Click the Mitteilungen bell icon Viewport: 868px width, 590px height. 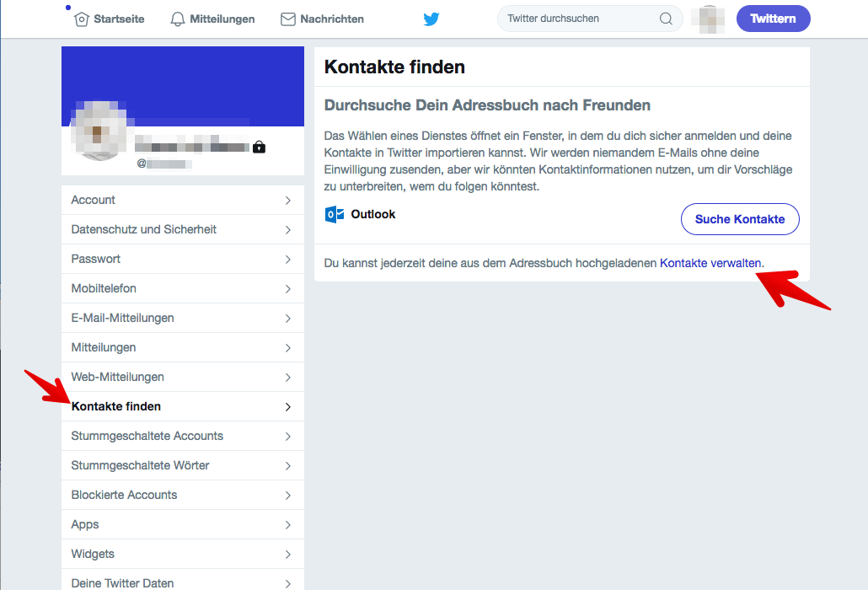(x=177, y=19)
